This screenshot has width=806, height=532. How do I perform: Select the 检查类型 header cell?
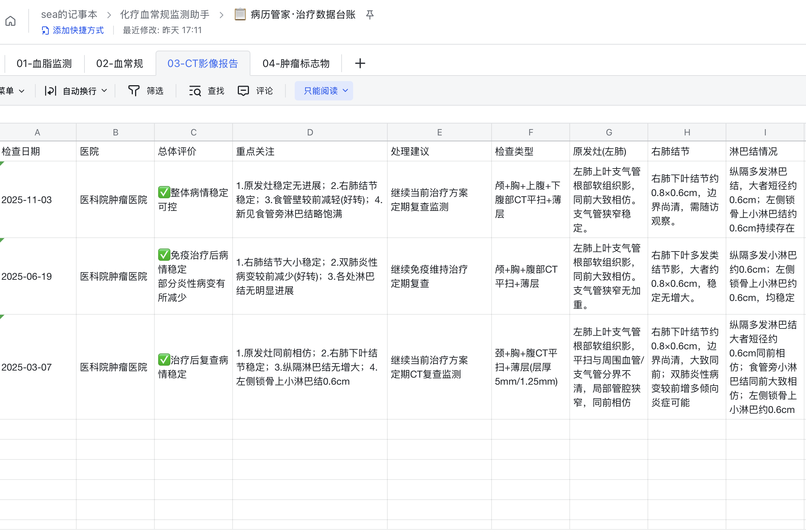pyautogui.click(x=531, y=151)
